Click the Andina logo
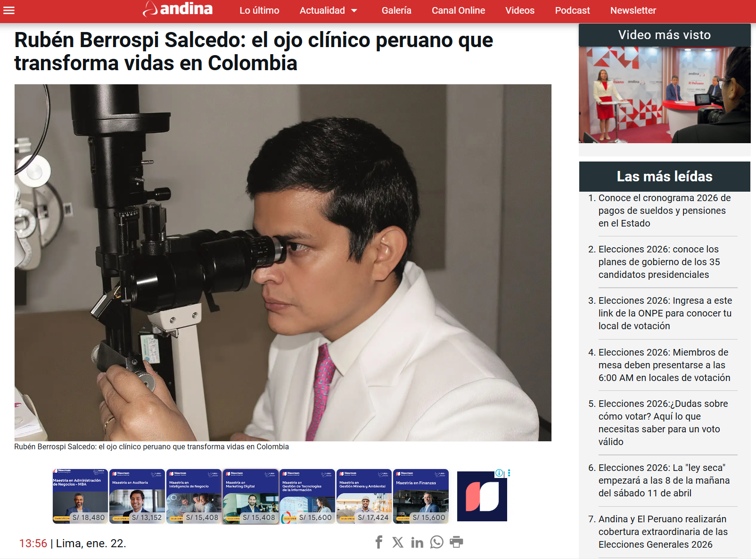 [x=178, y=9]
